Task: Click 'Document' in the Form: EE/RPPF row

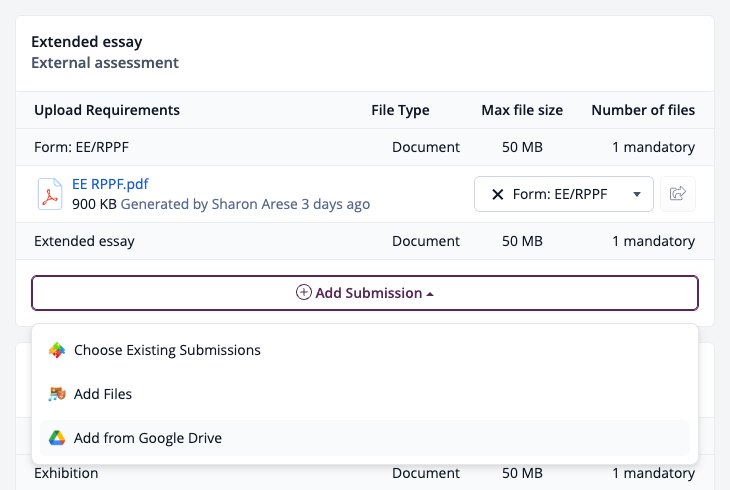Action: (x=426, y=147)
